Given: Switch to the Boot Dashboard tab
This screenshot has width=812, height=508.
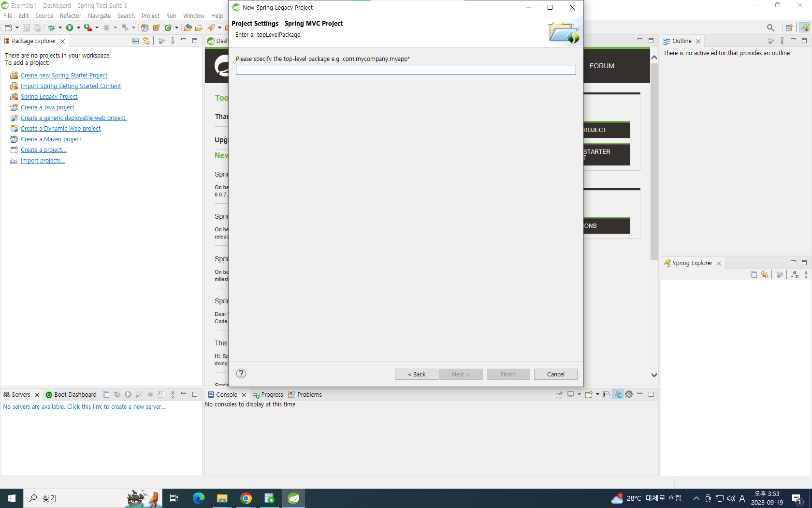Looking at the screenshot, I should coord(71,395).
